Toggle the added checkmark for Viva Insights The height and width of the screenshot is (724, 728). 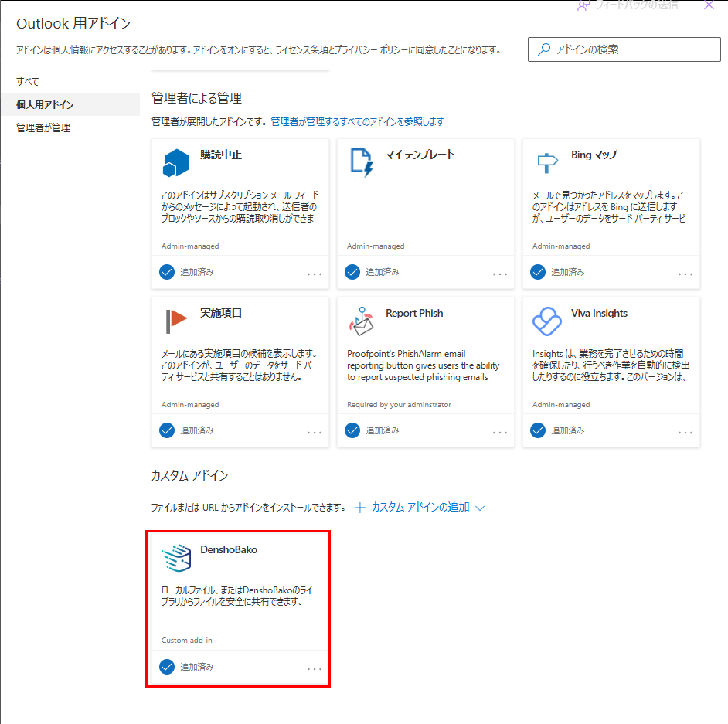pos(538,430)
